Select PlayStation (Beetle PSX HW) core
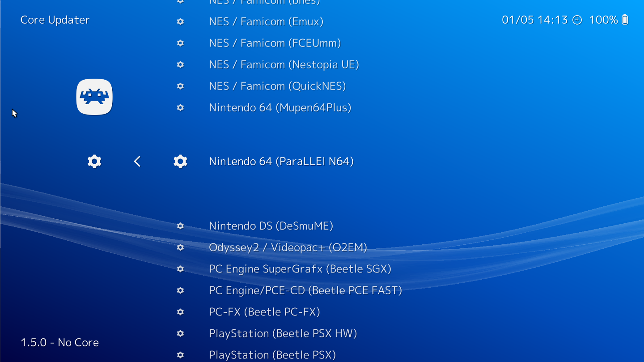 283,333
